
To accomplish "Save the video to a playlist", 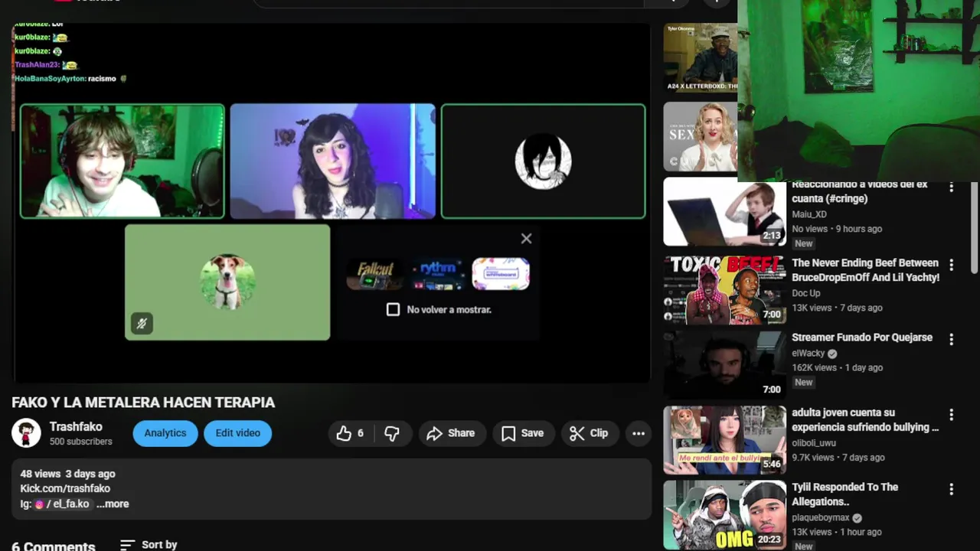I will [523, 433].
